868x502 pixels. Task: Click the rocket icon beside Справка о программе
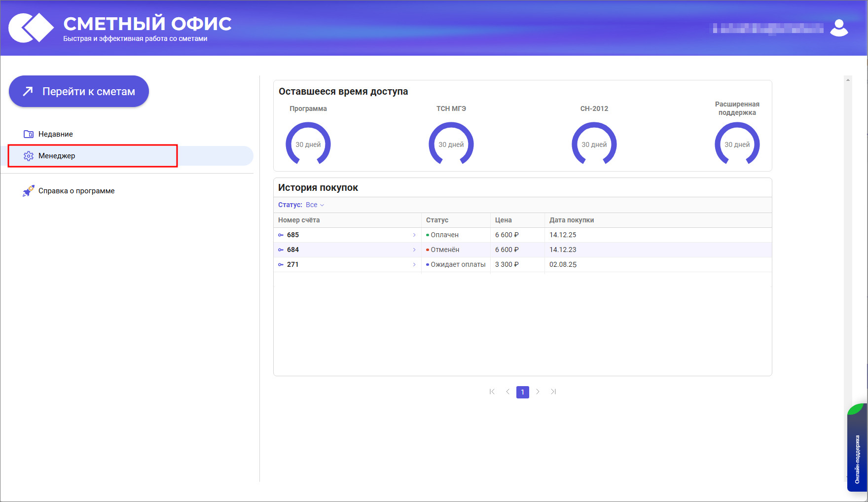tap(28, 191)
